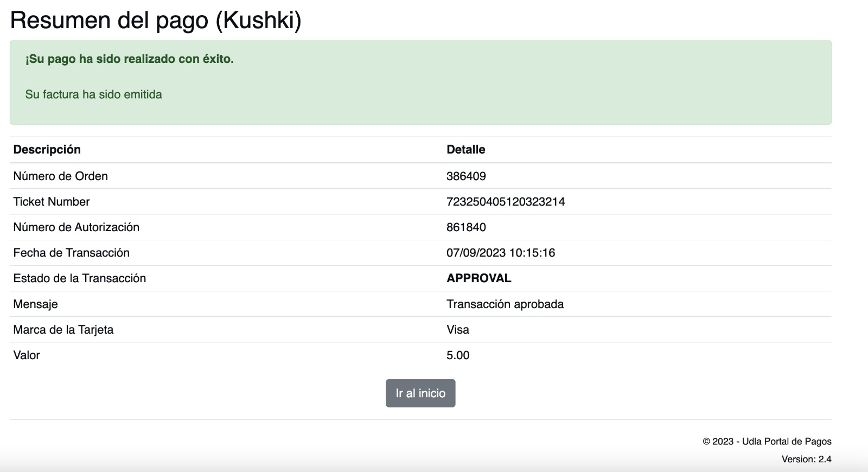
Task: Click the "Estado de la Transacción" label
Action: point(80,278)
